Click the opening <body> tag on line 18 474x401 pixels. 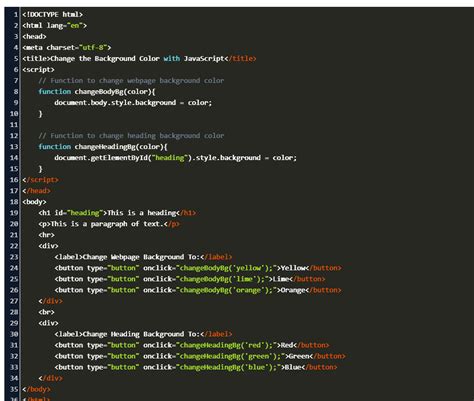34,201
